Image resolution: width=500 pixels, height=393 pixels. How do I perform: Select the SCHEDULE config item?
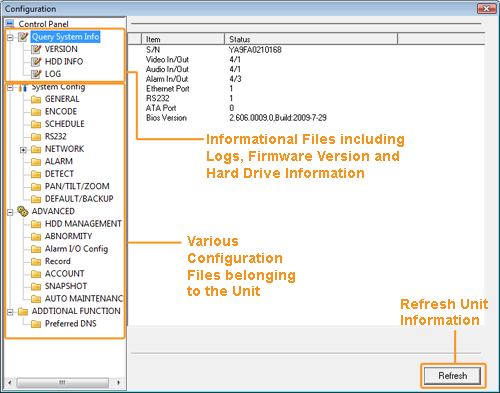pos(65,124)
